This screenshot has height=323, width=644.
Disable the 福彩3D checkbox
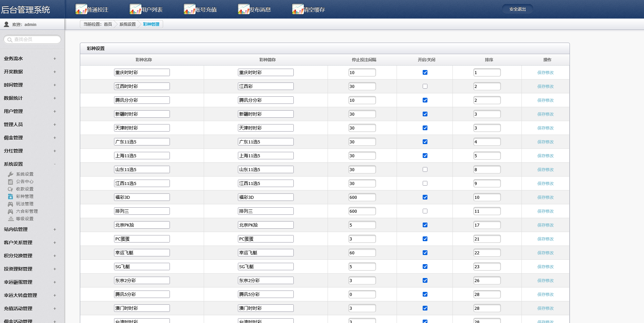coord(425,197)
